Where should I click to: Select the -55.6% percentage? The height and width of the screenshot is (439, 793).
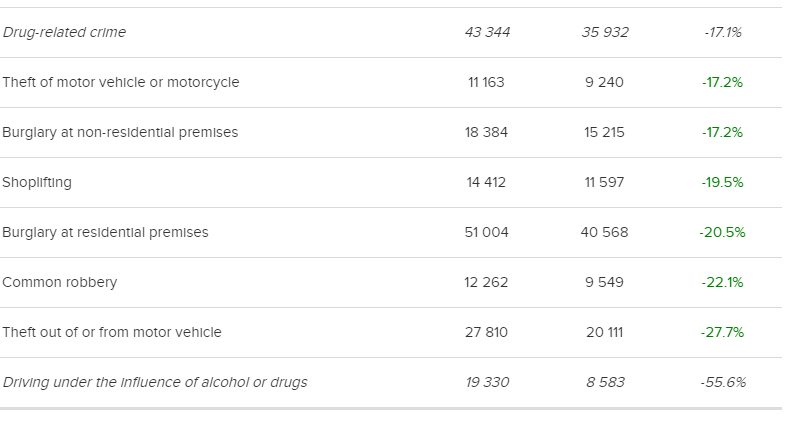point(722,382)
